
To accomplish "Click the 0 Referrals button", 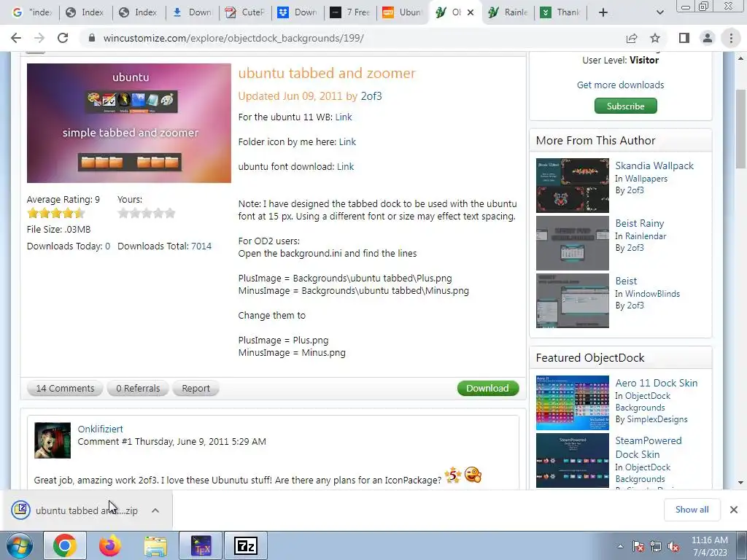I will (138, 389).
